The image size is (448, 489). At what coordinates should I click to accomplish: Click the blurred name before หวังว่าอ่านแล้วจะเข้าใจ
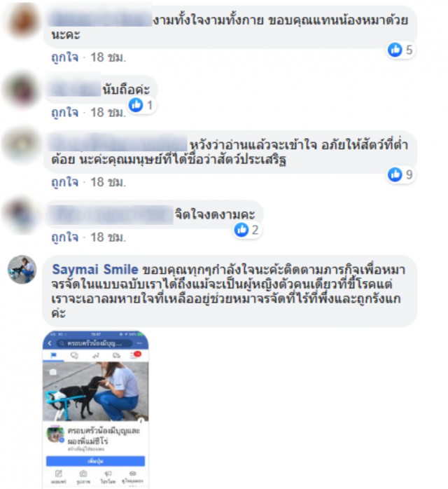click(118, 144)
